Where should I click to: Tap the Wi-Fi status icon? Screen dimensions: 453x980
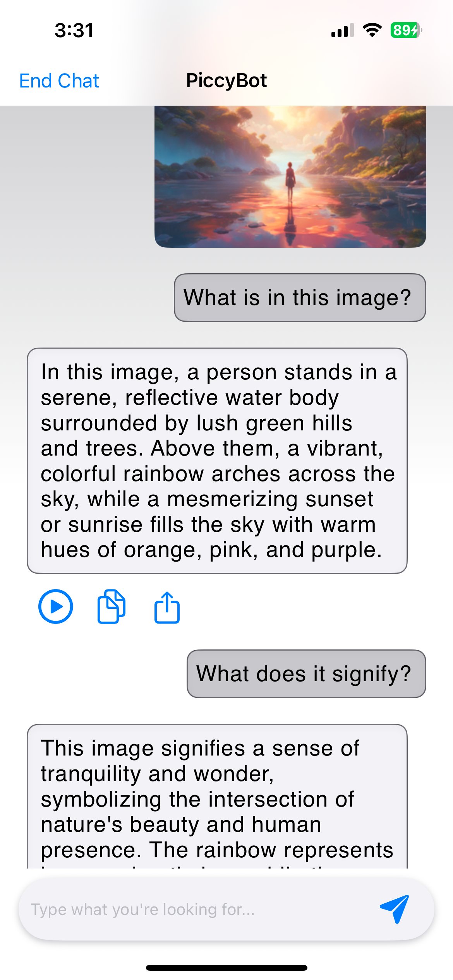tap(372, 30)
